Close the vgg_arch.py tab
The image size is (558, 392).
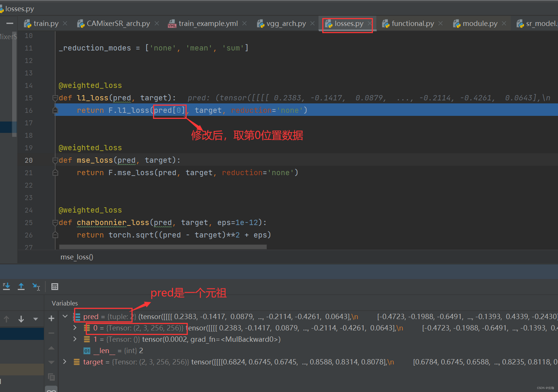(312, 23)
